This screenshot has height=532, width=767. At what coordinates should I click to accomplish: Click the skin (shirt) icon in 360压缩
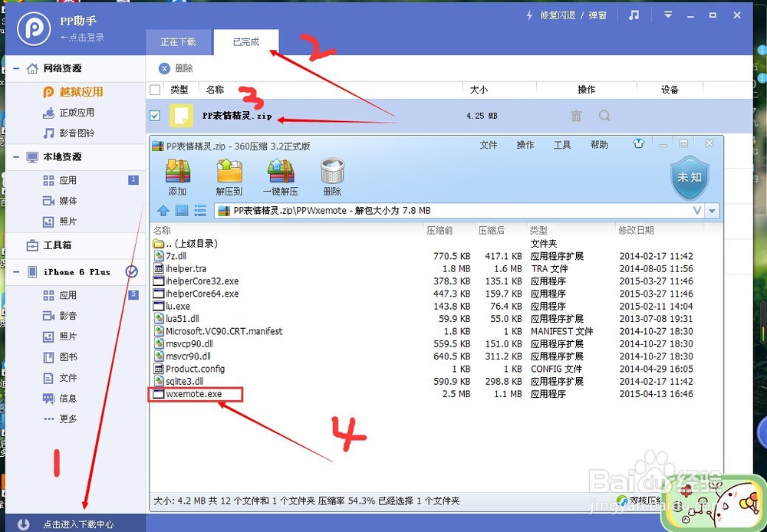(x=638, y=144)
